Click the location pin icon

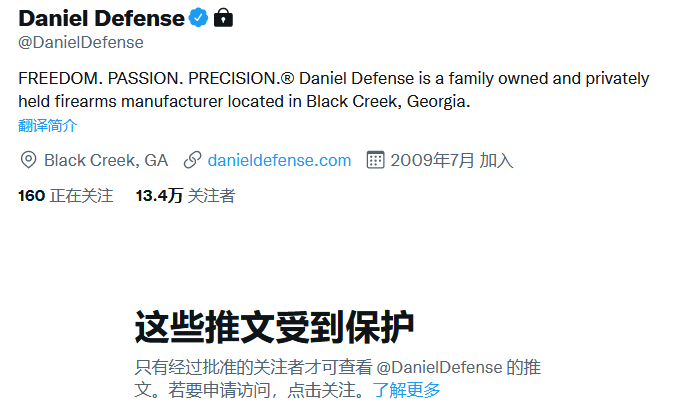tap(28, 160)
